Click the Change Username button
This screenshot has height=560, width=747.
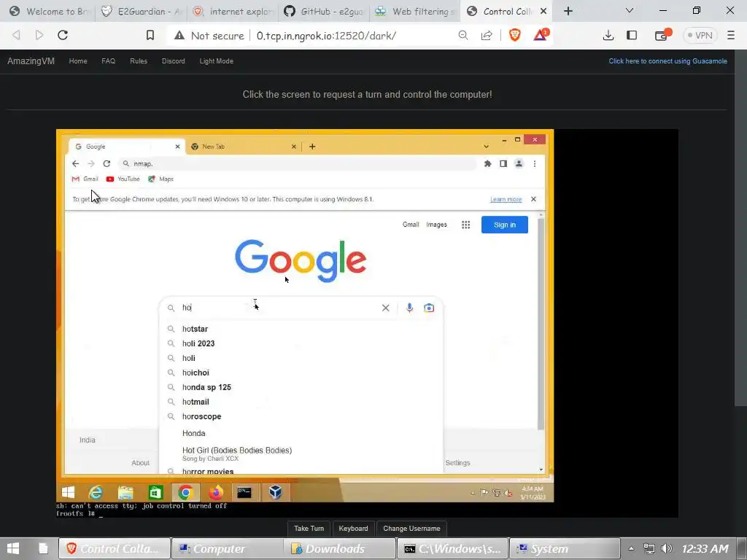411,528
